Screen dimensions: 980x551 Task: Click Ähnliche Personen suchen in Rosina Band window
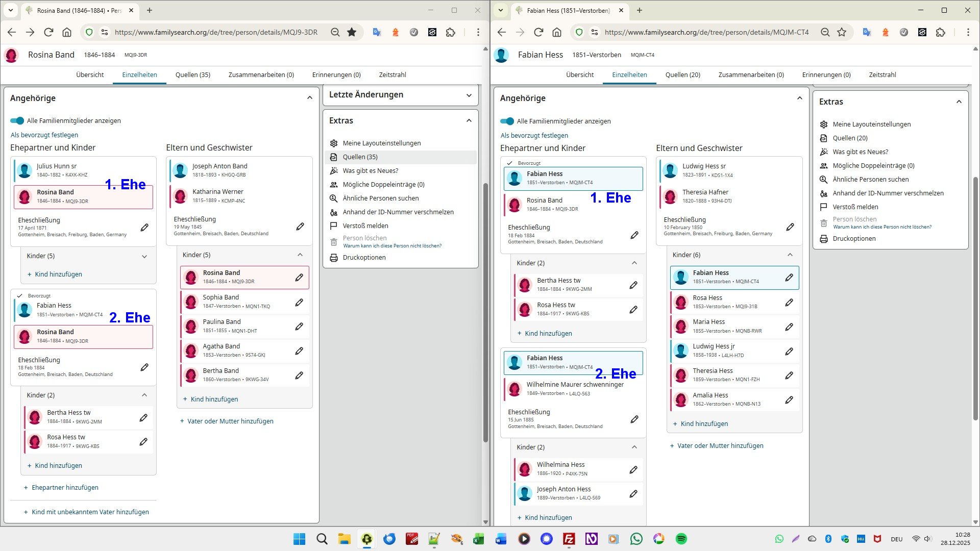pos(380,198)
